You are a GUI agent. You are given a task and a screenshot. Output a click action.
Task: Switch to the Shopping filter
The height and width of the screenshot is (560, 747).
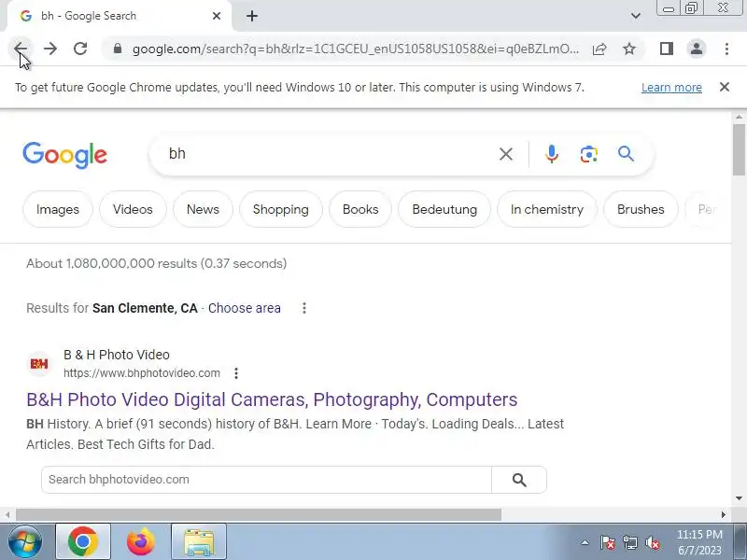point(281,209)
